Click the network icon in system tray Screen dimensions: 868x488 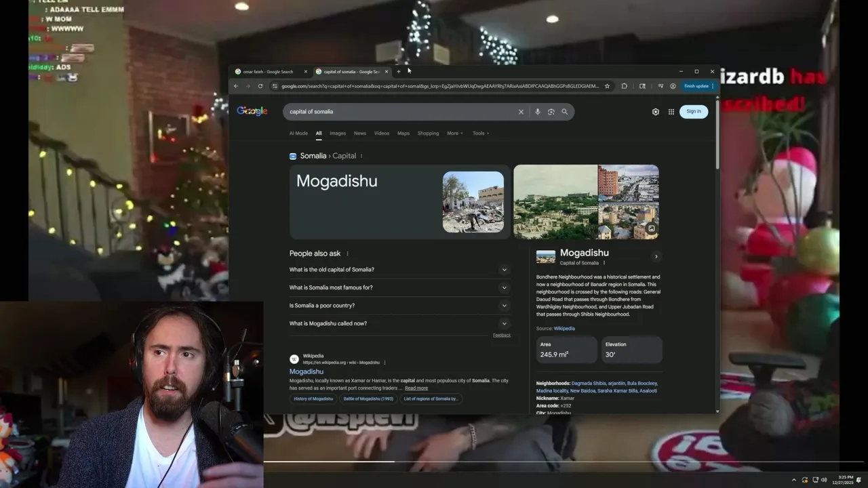(x=814, y=480)
